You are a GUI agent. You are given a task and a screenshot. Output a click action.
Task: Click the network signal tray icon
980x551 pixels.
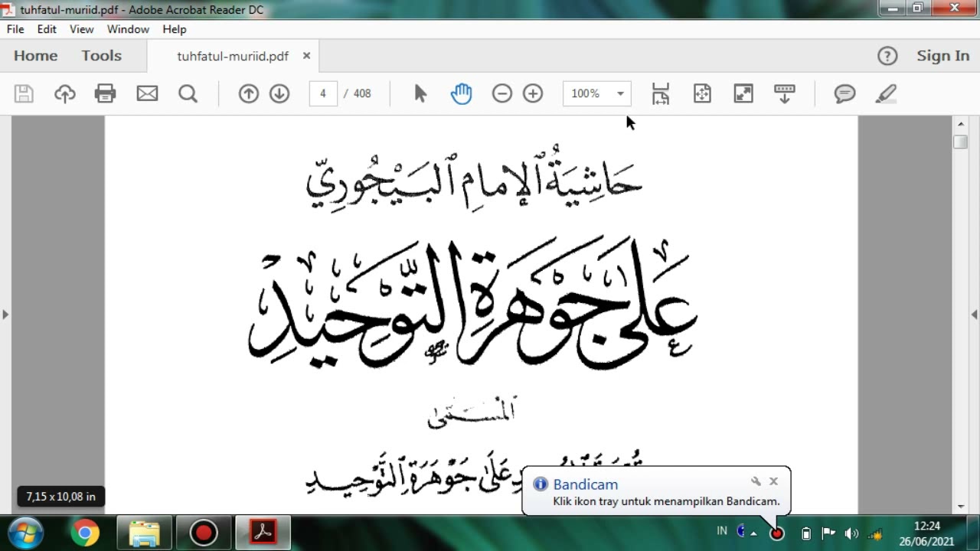[x=875, y=534]
